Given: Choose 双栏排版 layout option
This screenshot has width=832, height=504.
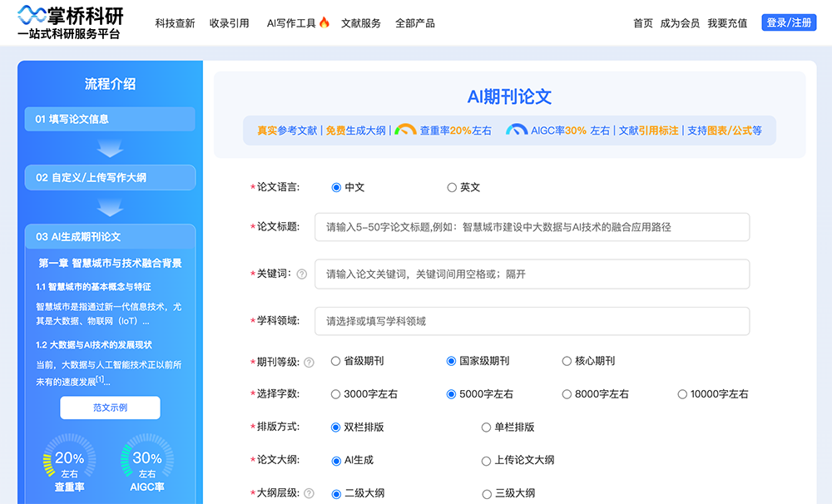Looking at the screenshot, I should coord(335,427).
